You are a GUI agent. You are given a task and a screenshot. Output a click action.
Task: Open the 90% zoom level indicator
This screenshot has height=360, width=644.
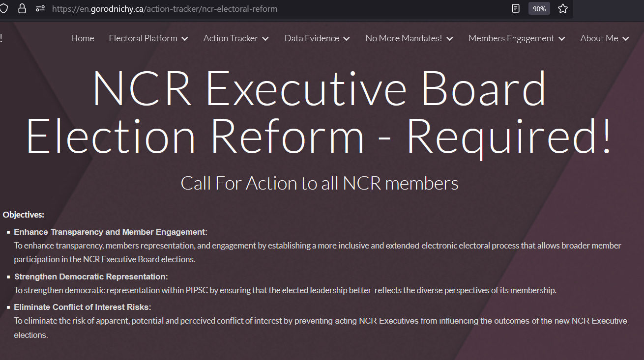point(539,9)
